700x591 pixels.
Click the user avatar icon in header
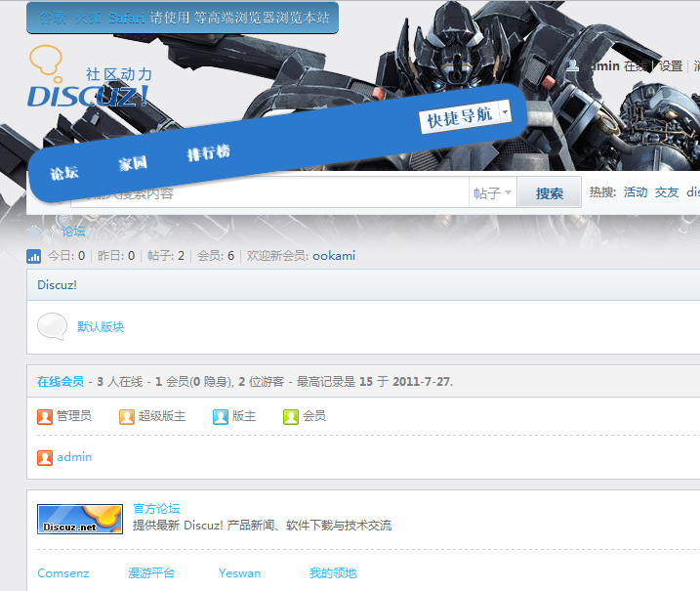pos(572,65)
